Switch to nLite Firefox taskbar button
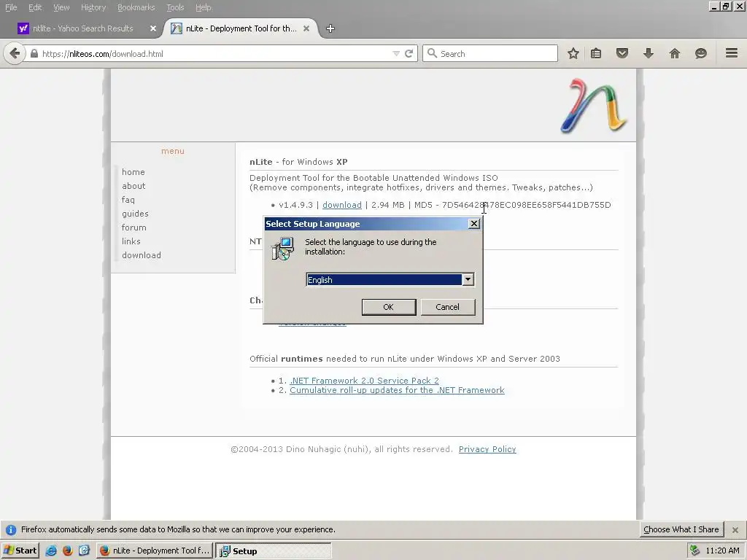This screenshot has height=560, width=747. [x=155, y=551]
